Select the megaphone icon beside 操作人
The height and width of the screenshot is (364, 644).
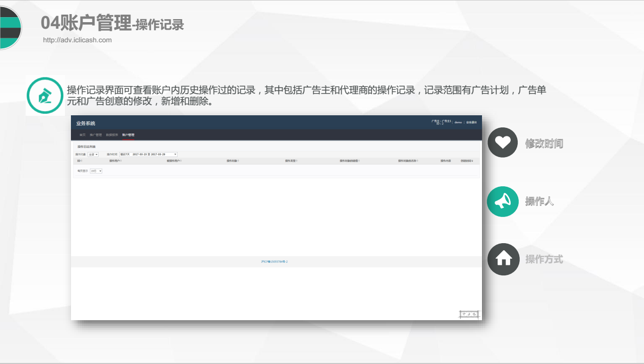502,201
